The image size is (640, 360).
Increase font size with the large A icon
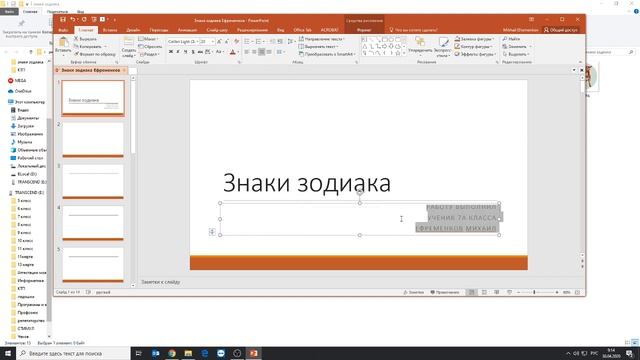[219, 42]
